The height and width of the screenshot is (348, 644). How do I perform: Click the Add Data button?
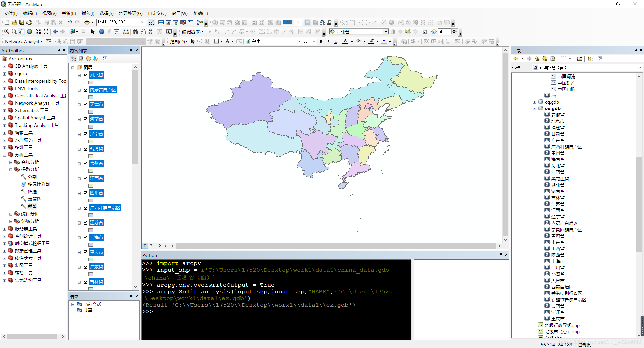(87, 22)
